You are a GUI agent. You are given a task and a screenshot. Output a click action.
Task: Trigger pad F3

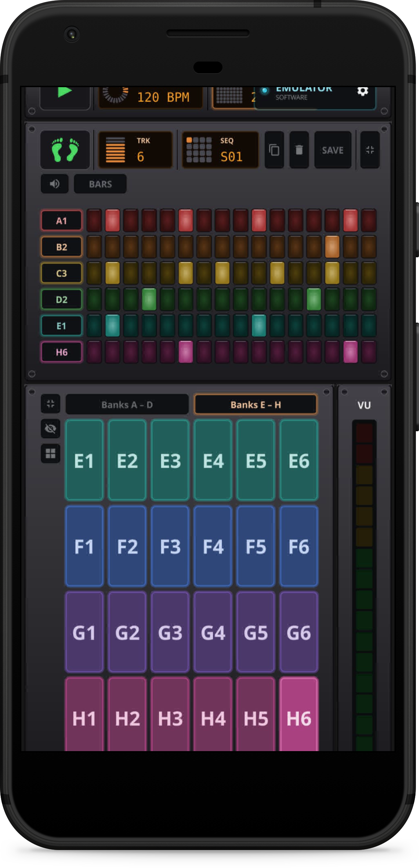170,546
